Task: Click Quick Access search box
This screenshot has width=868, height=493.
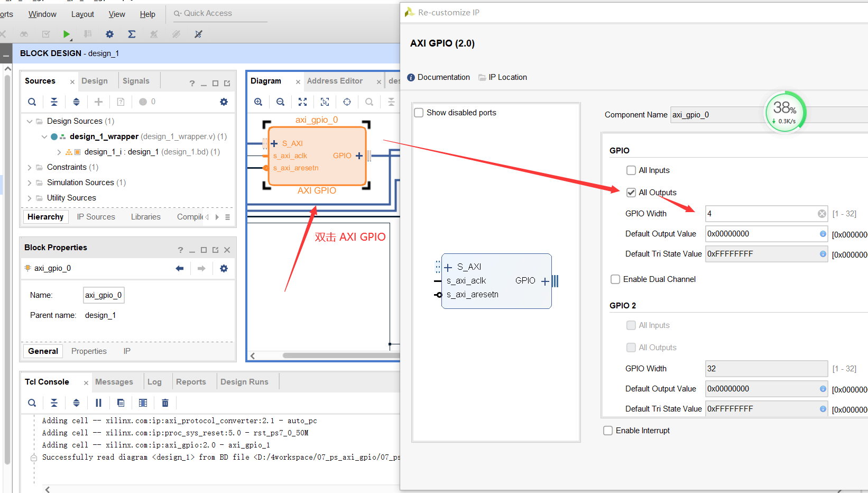Action: [220, 13]
